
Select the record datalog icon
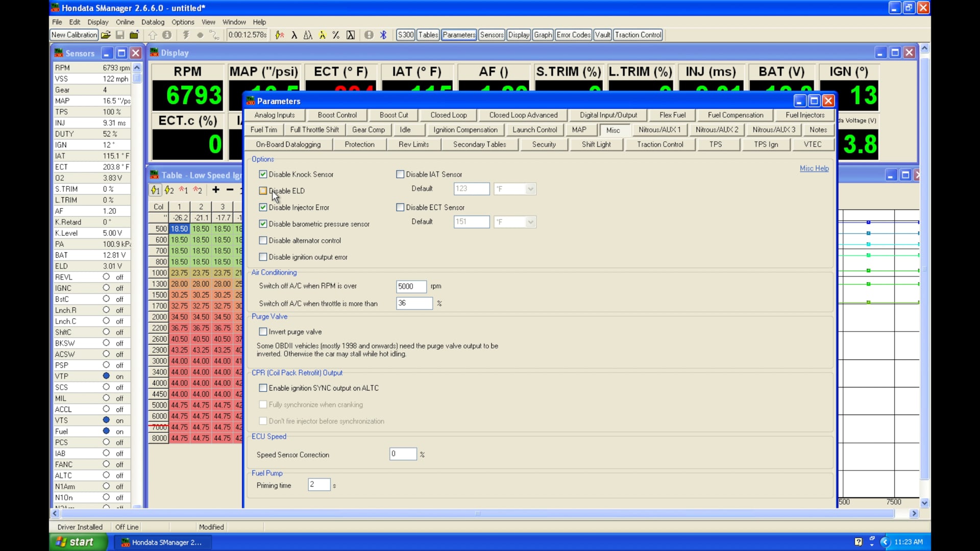(x=200, y=35)
